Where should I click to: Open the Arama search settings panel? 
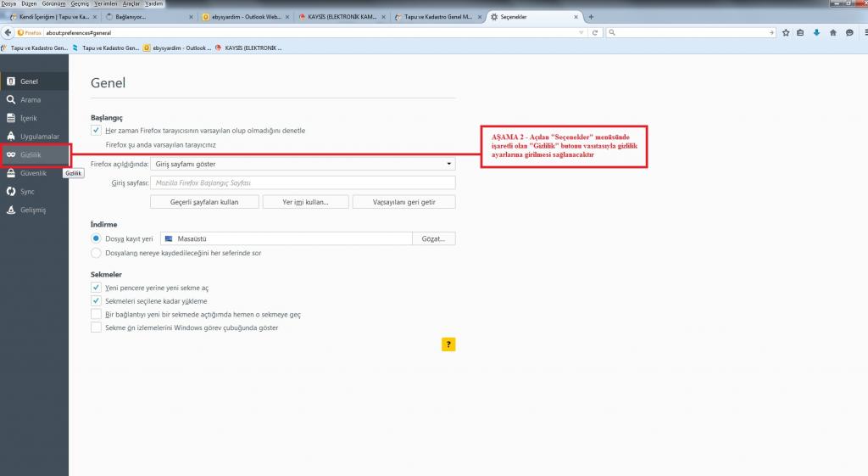[31, 99]
